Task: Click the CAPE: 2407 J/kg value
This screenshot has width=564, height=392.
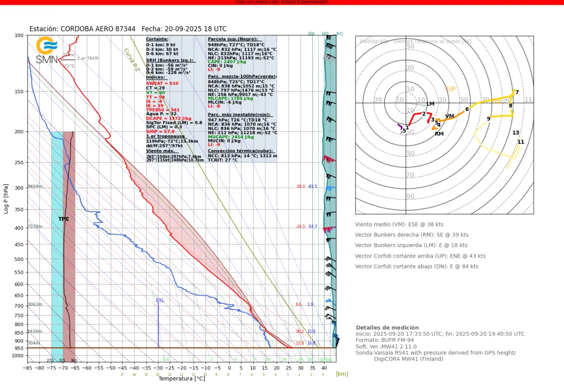Action: point(227,62)
